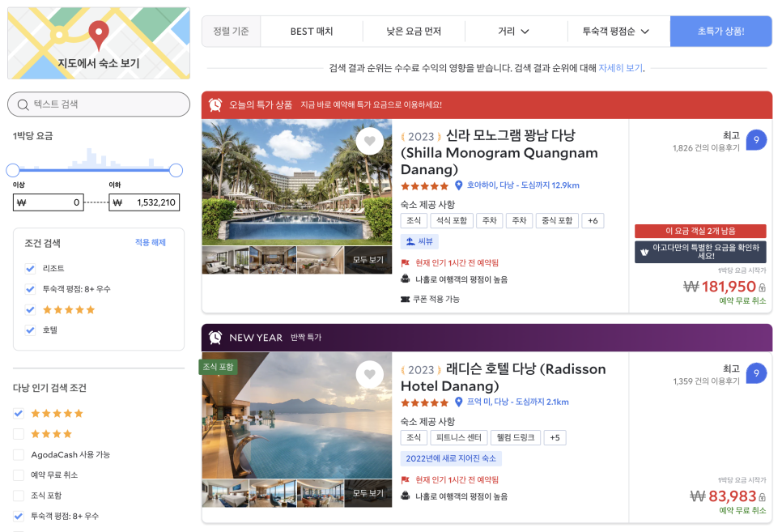Click lock icon next to ₩83,983 price

tap(762, 497)
